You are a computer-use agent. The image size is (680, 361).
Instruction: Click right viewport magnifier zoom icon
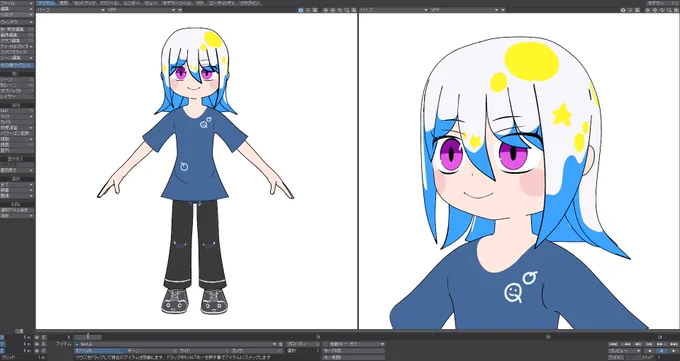pos(669,10)
